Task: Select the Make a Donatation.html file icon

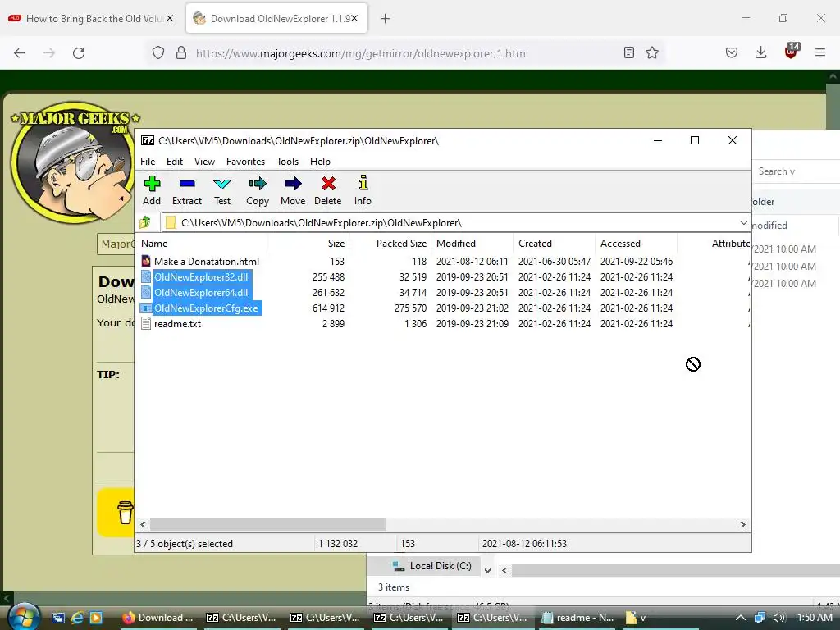Action: click(146, 262)
